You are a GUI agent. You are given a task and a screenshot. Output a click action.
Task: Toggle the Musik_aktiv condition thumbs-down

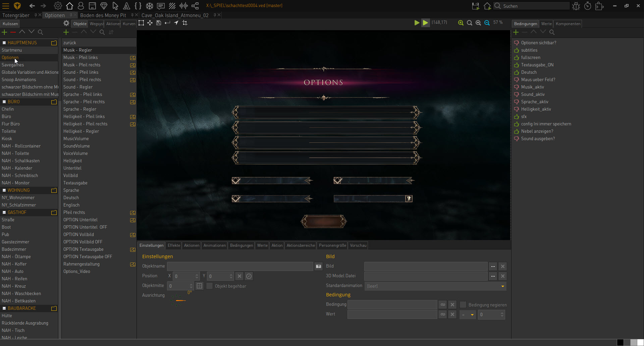(517, 87)
